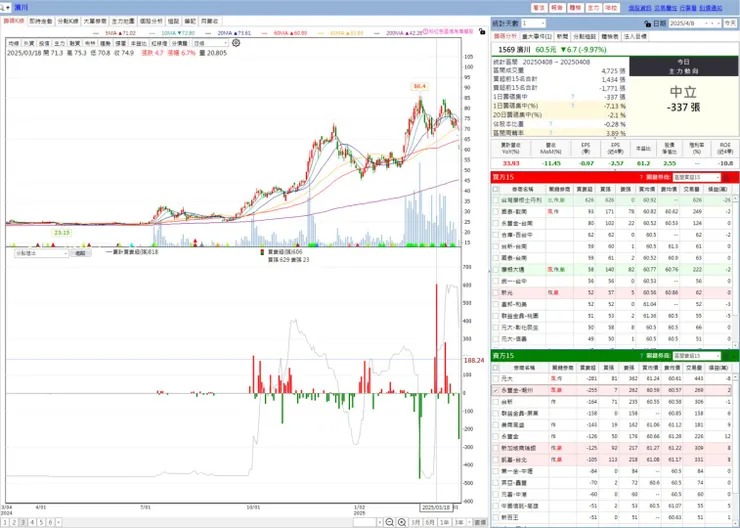Image resolution: width=740 pixels, height=528 pixels.
Task: Zoom in the chart with plus magnifier
Action: point(402,522)
